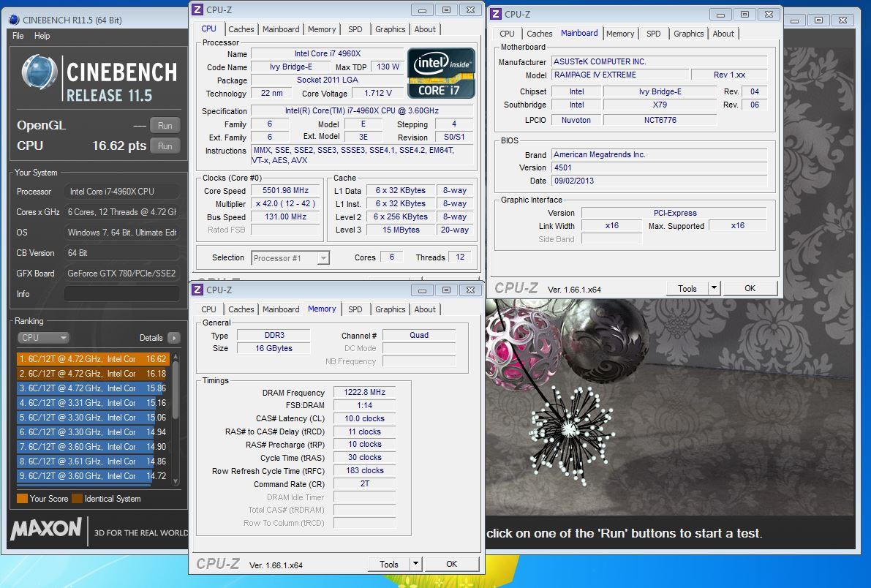Click the ranking Details arrow button
The width and height of the screenshot is (871, 588).
[174, 338]
